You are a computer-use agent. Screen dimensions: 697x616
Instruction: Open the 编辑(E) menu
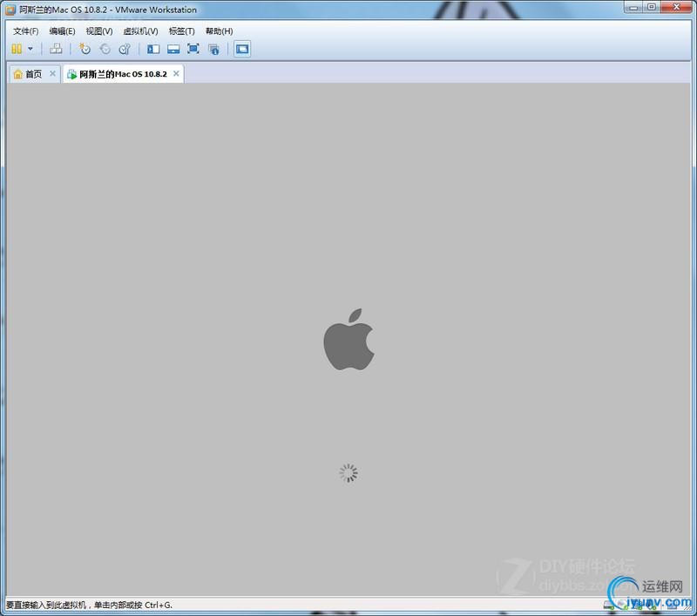click(x=62, y=31)
